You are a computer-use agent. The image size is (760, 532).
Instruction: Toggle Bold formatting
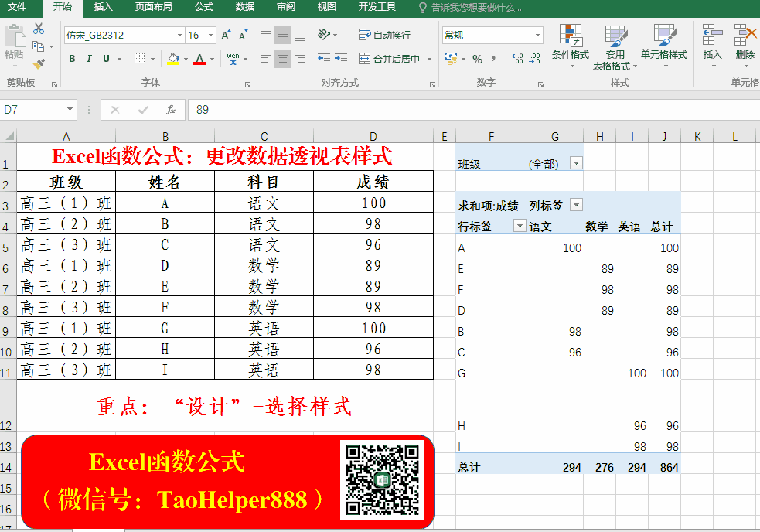72,59
